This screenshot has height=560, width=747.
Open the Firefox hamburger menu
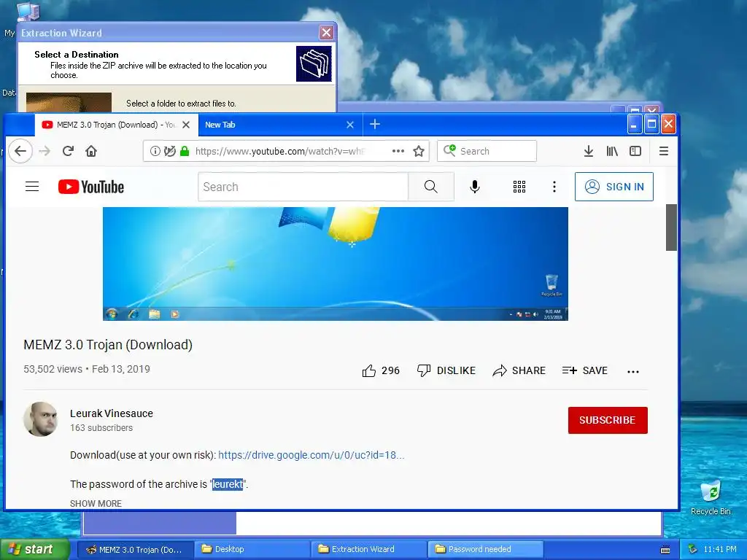[664, 151]
